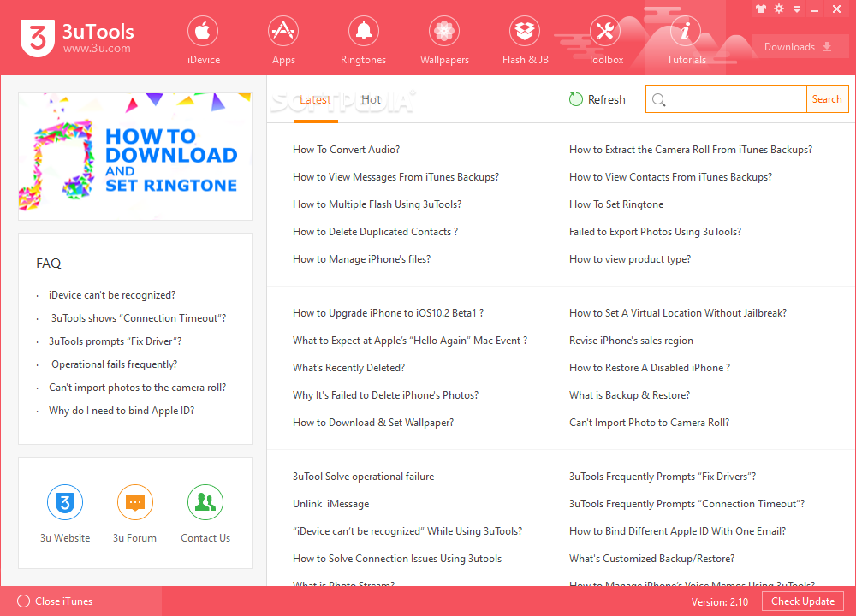856x616 pixels.
Task: Open "How To Convert Audio?" tutorial
Action: [x=346, y=150]
